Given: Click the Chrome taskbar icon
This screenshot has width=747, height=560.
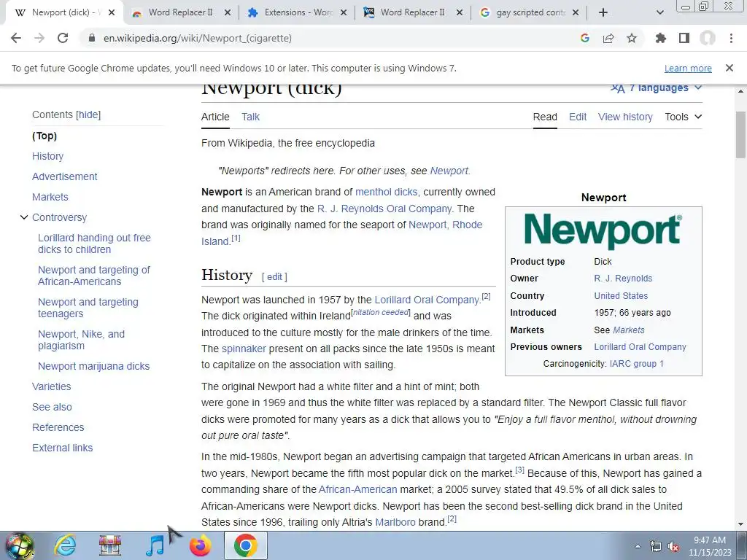Looking at the screenshot, I should [x=245, y=545].
